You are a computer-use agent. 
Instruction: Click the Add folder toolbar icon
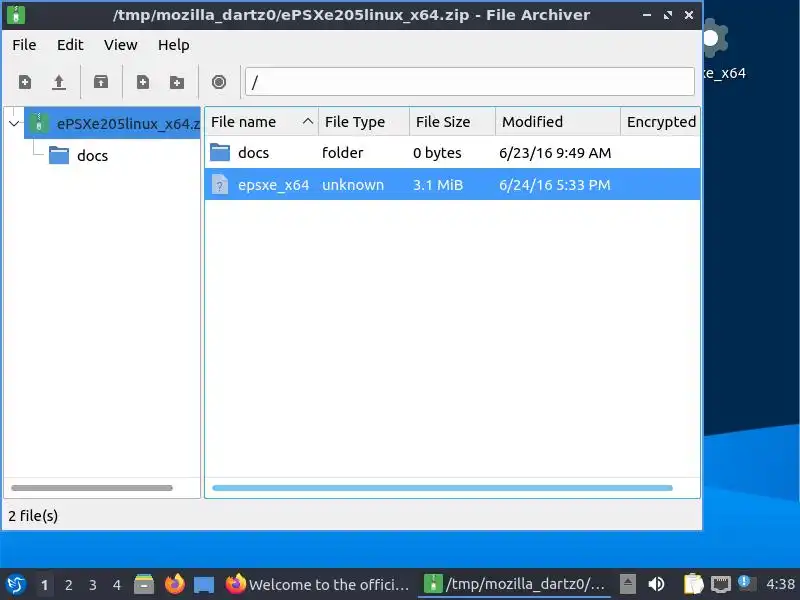click(177, 82)
